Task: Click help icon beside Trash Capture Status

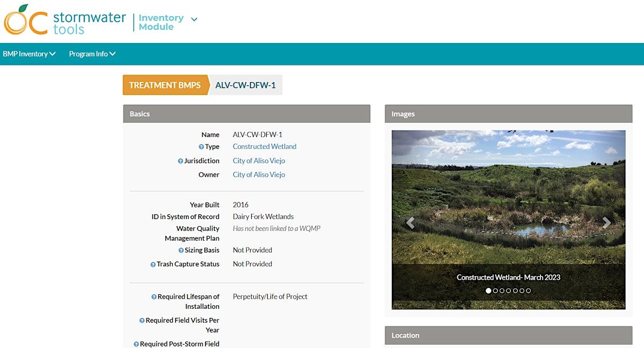Action: point(153,265)
